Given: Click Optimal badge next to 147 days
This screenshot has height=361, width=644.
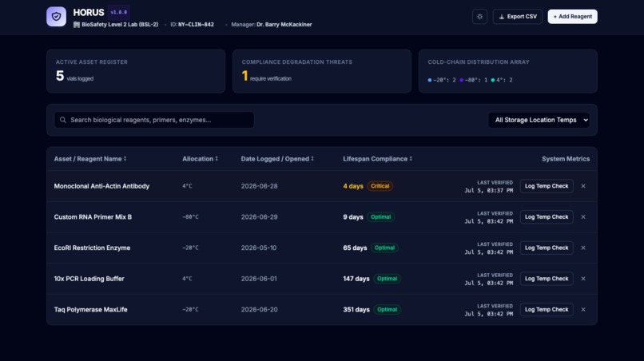Looking at the screenshot, I should tap(387, 279).
